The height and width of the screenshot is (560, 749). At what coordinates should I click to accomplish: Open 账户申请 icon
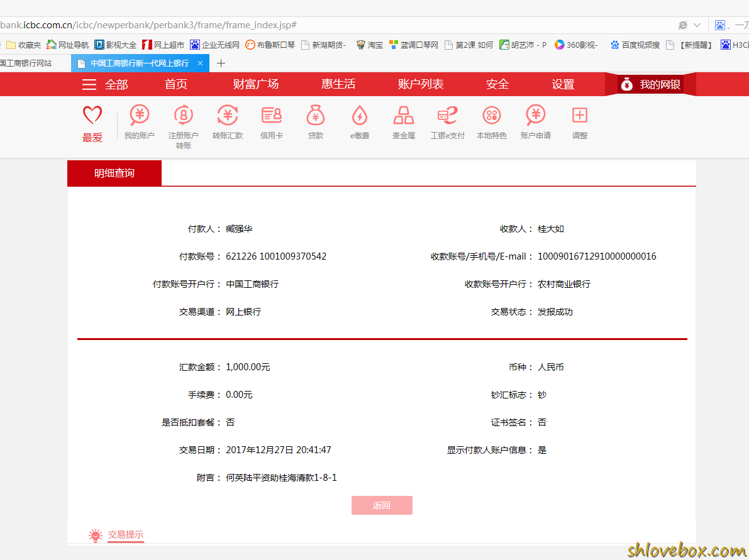(535, 115)
